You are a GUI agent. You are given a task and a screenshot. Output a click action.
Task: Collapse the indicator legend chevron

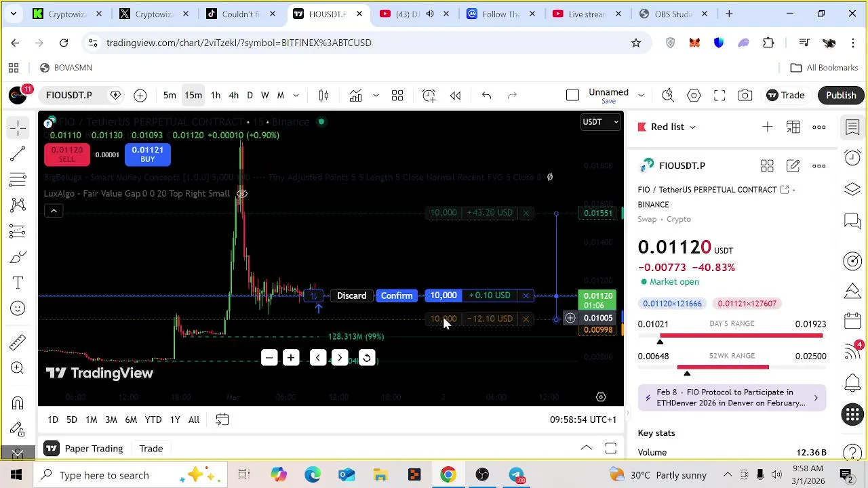(x=54, y=211)
